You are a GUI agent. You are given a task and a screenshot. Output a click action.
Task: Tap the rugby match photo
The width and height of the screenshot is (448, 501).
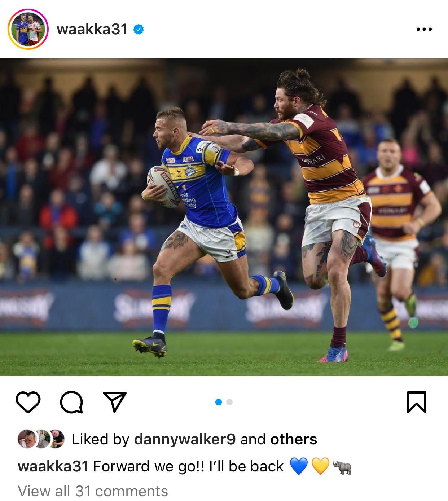(x=224, y=217)
